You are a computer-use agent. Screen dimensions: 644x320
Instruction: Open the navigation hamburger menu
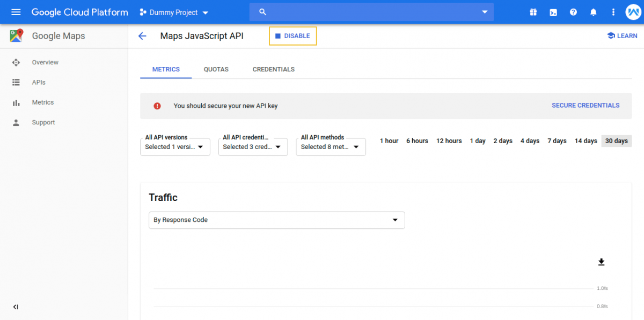[x=16, y=12]
